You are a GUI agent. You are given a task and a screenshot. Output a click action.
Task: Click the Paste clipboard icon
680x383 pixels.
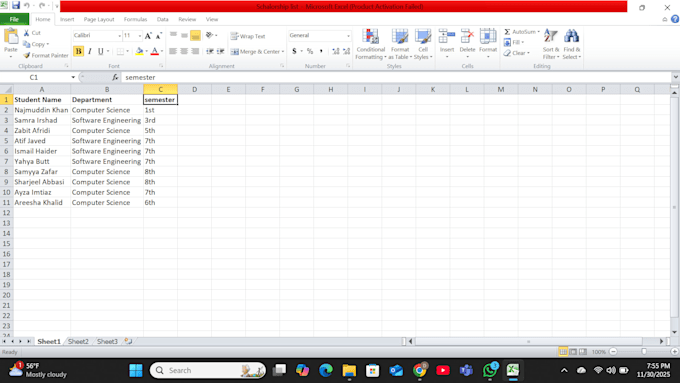coord(11,37)
